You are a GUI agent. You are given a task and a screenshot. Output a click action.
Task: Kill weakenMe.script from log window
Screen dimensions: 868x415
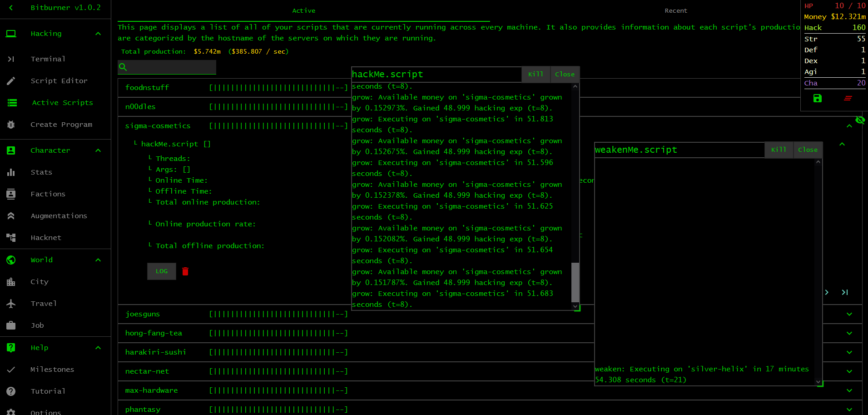click(779, 150)
